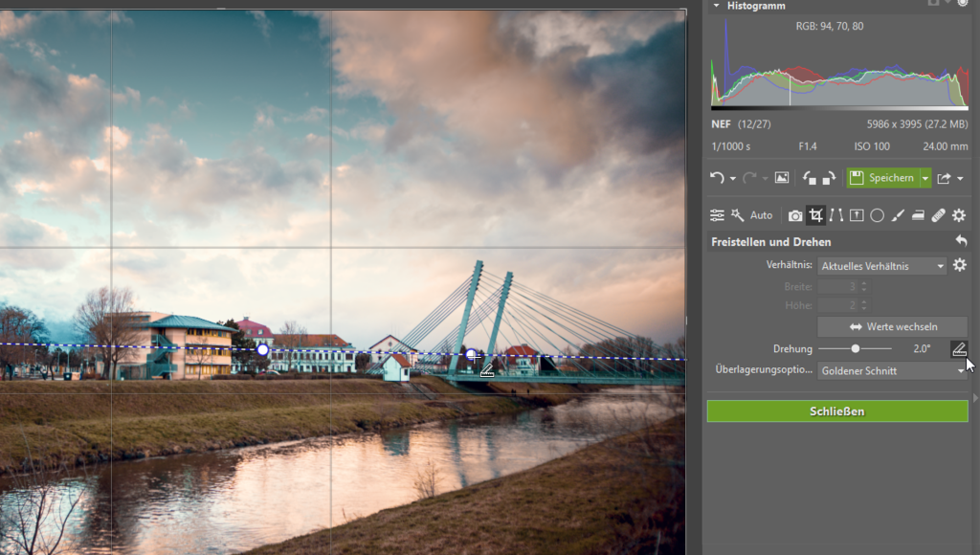Toggle the horizon leveling ruler tool
Image resolution: width=980 pixels, height=555 pixels.
(959, 348)
